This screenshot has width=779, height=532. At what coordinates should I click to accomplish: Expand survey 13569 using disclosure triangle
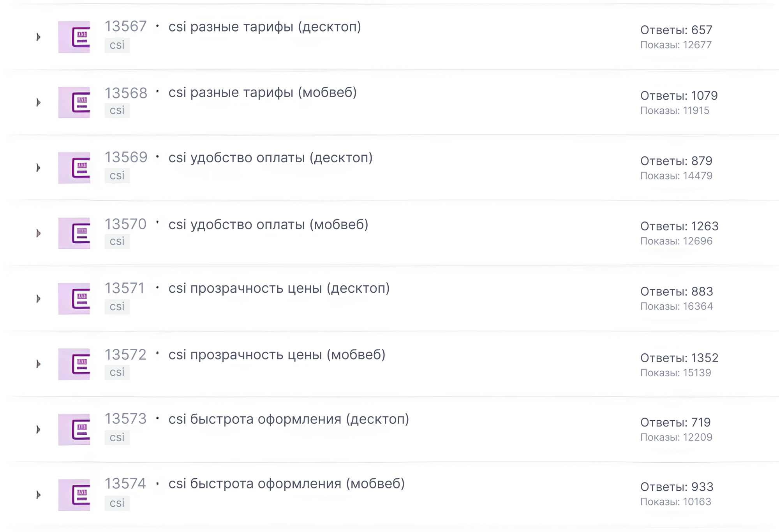click(x=38, y=168)
